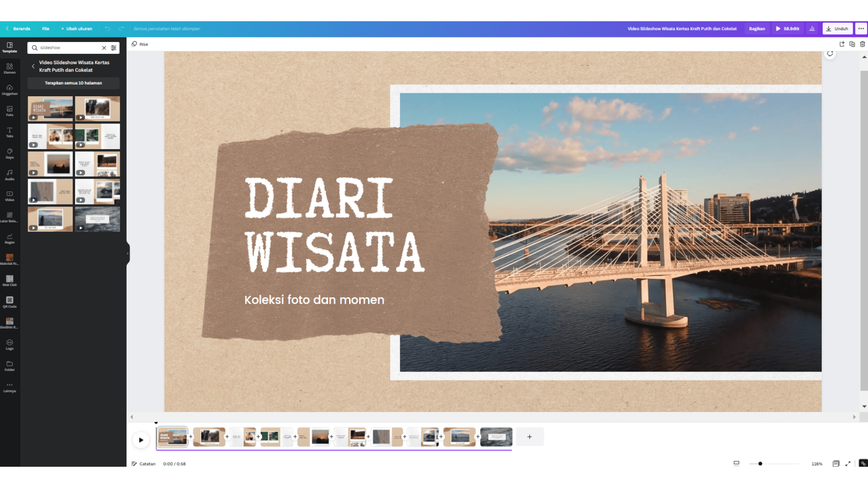Open Lainnya more options in sidebar
The image size is (868, 488).
click(9, 387)
